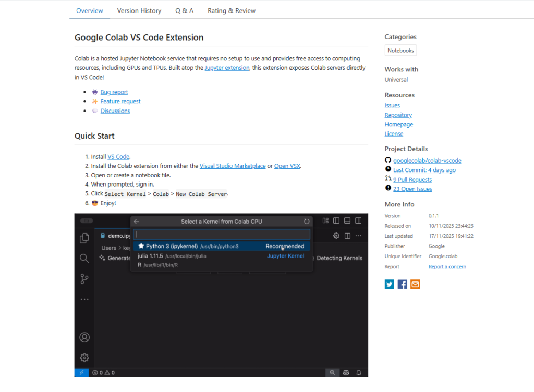
Task: Click the GitHub icon beside googlecolab/colab-vscode
Action: (388, 160)
